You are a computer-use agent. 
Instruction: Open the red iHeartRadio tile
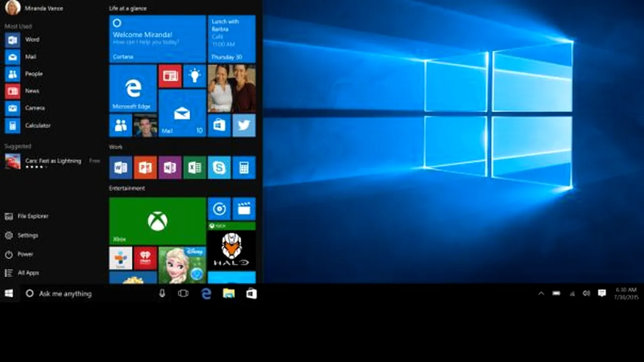coord(145,258)
